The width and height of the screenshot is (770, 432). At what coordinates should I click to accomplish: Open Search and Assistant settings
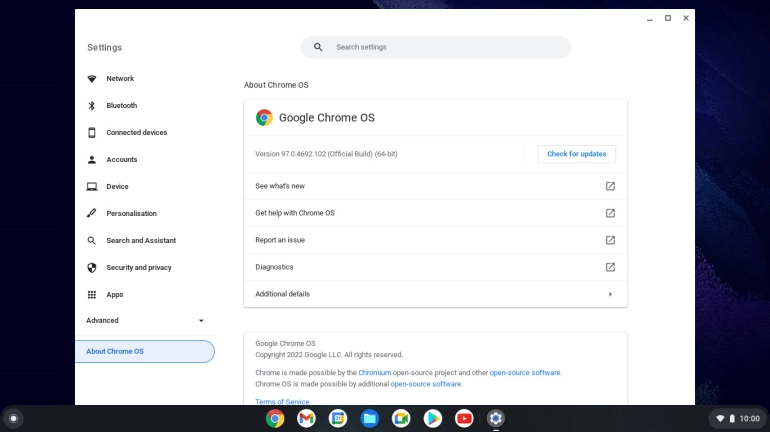click(141, 241)
